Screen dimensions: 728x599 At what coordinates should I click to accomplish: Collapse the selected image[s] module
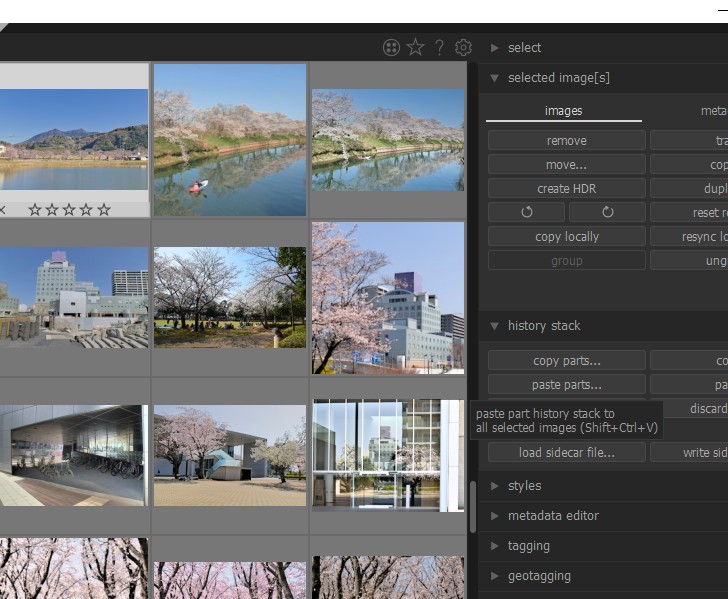point(558,78)
